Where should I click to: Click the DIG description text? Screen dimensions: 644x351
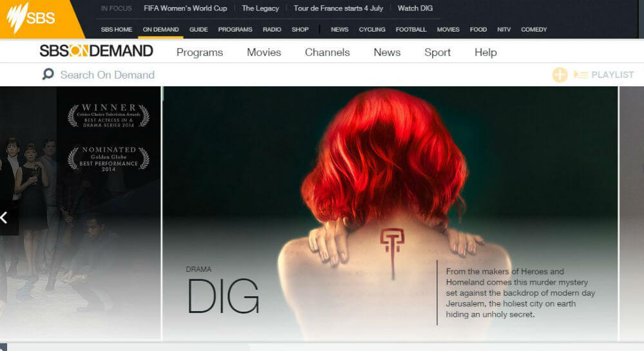[520, 292]
